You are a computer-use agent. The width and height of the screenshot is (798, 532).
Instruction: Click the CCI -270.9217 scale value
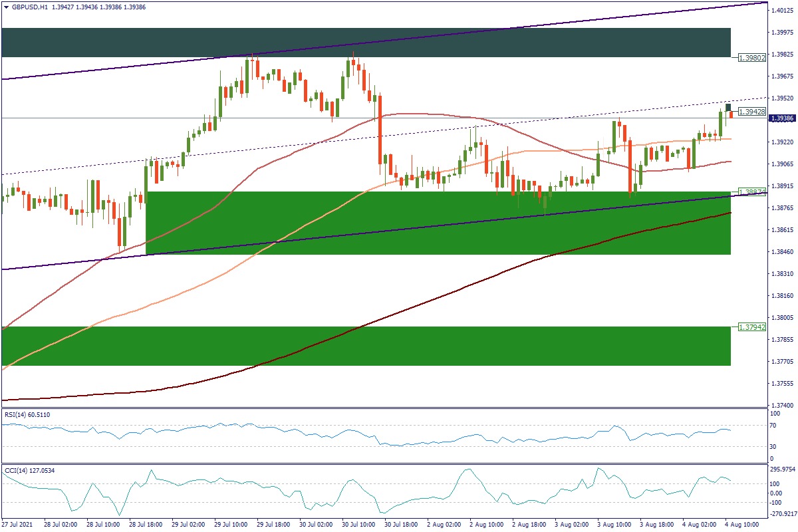point(783,513)
